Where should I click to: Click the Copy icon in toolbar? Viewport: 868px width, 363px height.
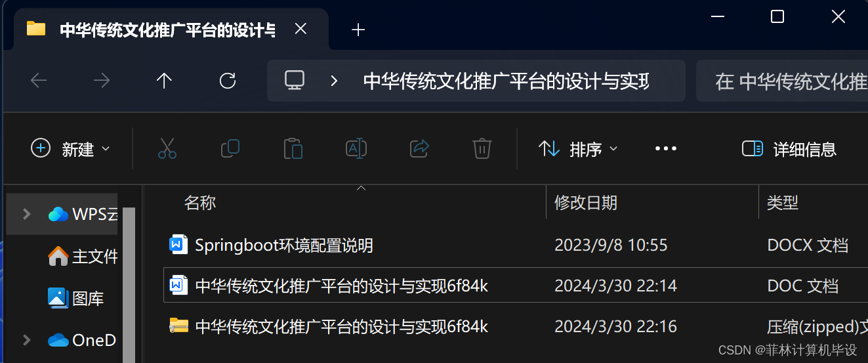pos(230,149)
